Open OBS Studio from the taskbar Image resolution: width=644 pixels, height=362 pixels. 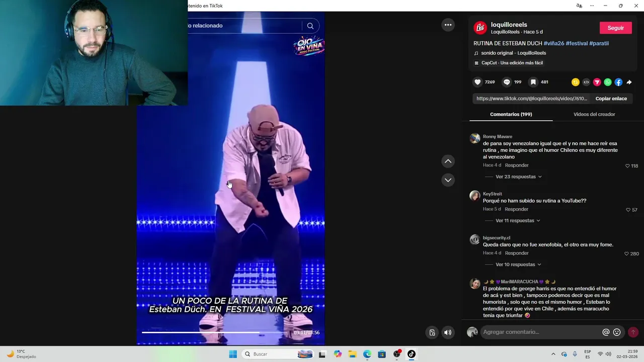pos(397,354)
